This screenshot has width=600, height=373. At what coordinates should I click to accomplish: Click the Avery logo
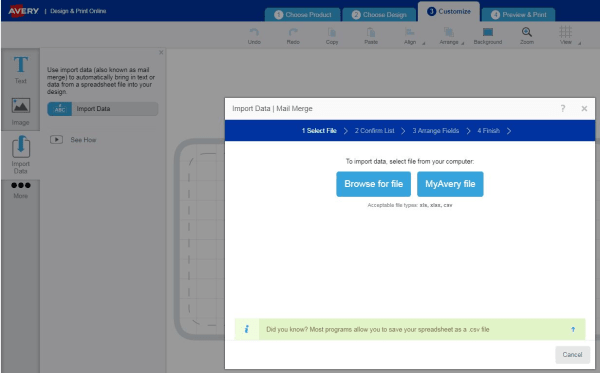(x=24, y=11)
